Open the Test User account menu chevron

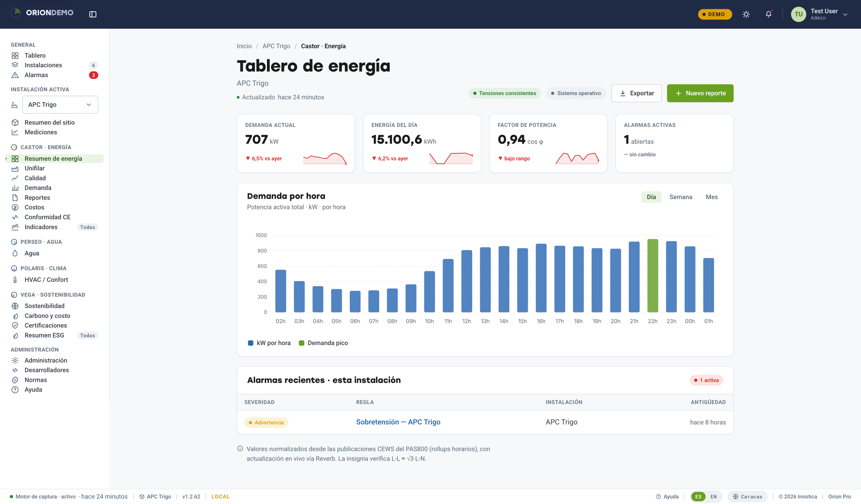pos(845,14)
